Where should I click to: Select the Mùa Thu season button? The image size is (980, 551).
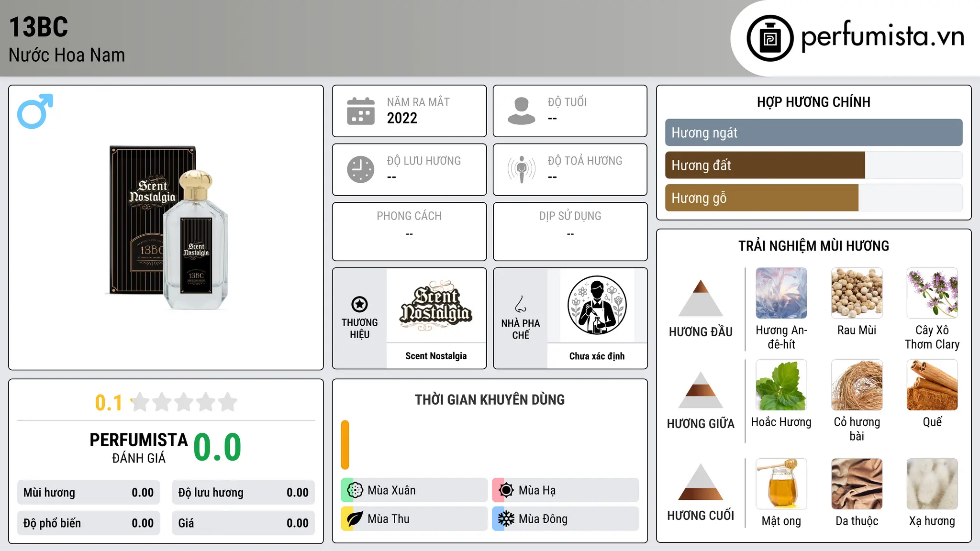click(x=414, y=519)
